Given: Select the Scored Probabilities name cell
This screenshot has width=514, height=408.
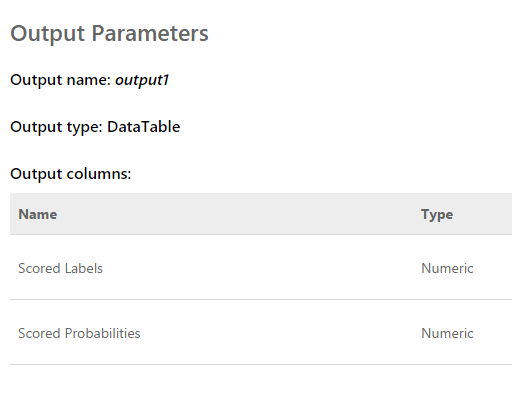Looking at the screenshot, I should (x=79, y=333).
